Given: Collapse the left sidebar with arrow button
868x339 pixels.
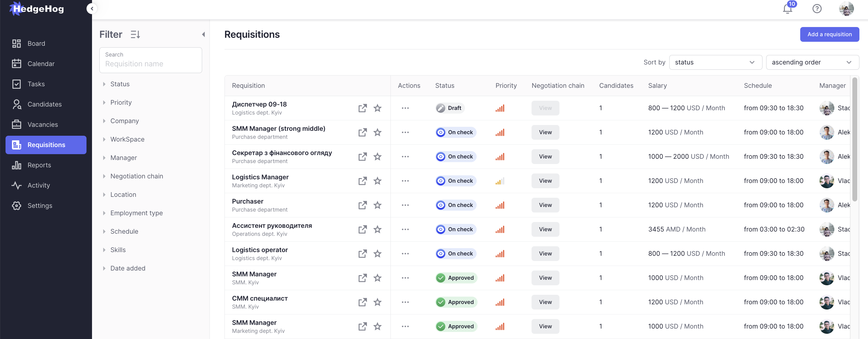Looking at the screenshot, I should [92, 9].
